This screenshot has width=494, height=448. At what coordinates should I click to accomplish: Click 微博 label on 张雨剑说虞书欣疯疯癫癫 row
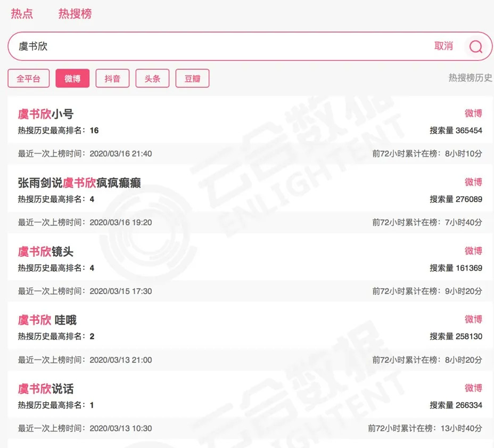click(473, 182)
